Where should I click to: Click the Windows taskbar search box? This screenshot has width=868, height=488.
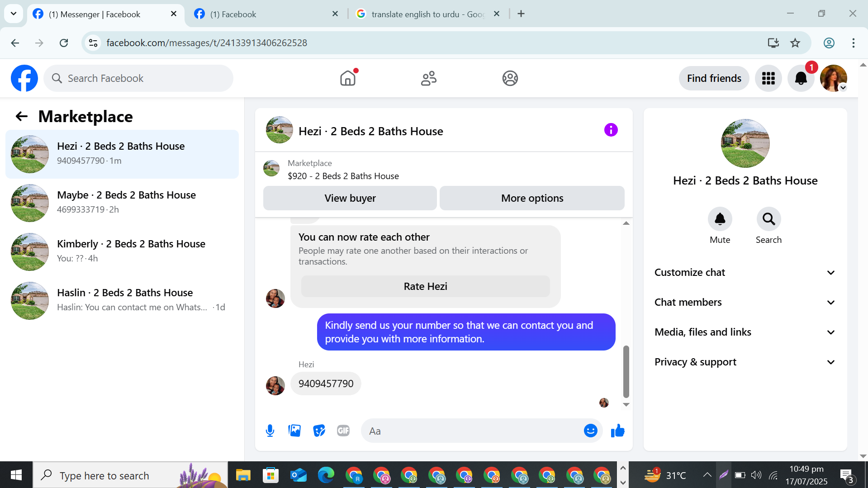[x=130, y=475]
